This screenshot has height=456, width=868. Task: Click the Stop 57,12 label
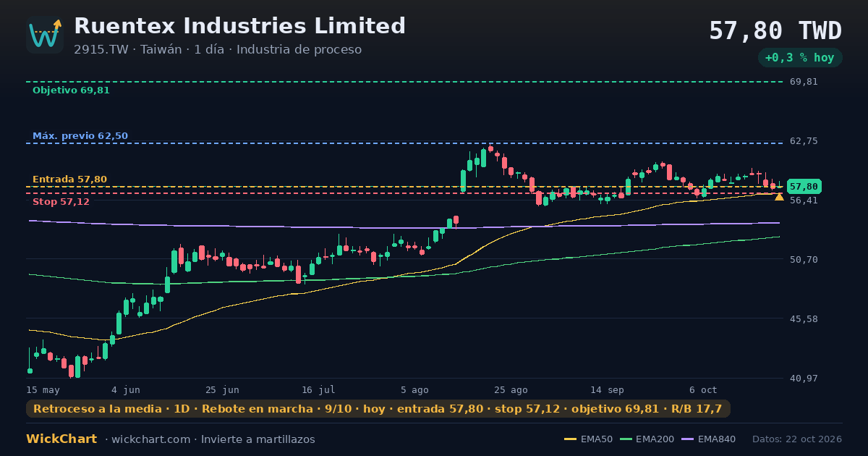[61, 202]
